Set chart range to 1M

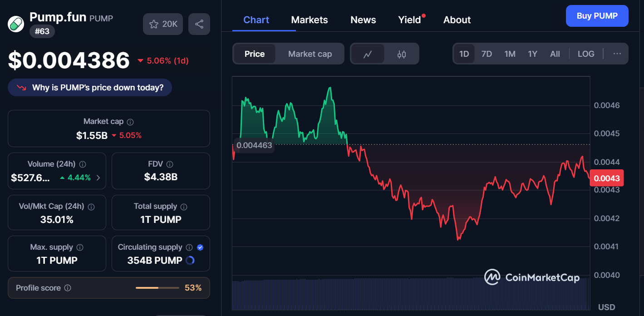pos(510,54)
